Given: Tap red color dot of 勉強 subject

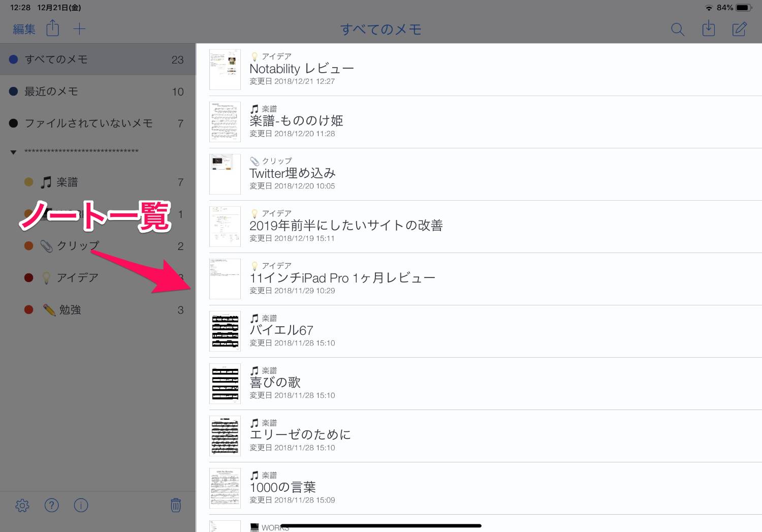Looking at the screenshot, I should click(29, 310).
